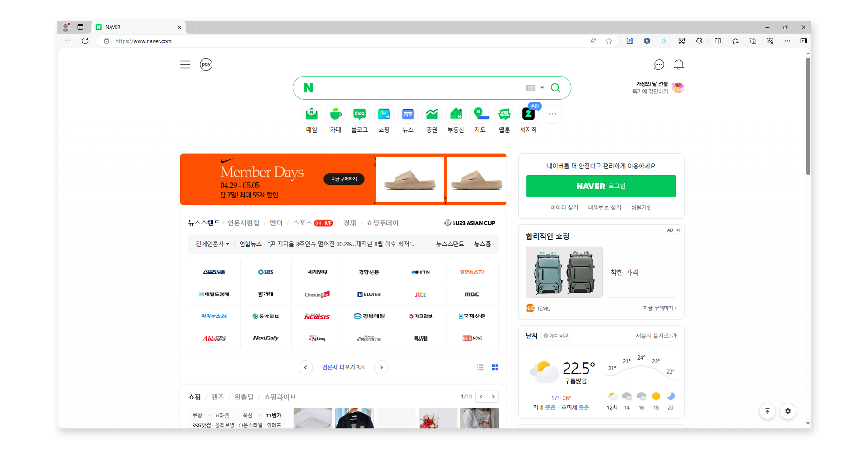Open the notifications bell icon
Image resolution: width=868 pixels, height=470 pixels.
point(678,65)
